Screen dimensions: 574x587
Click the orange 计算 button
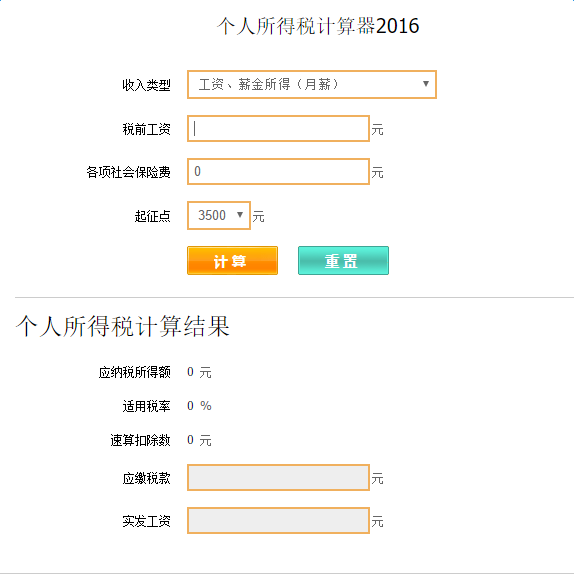pos(232,261)
